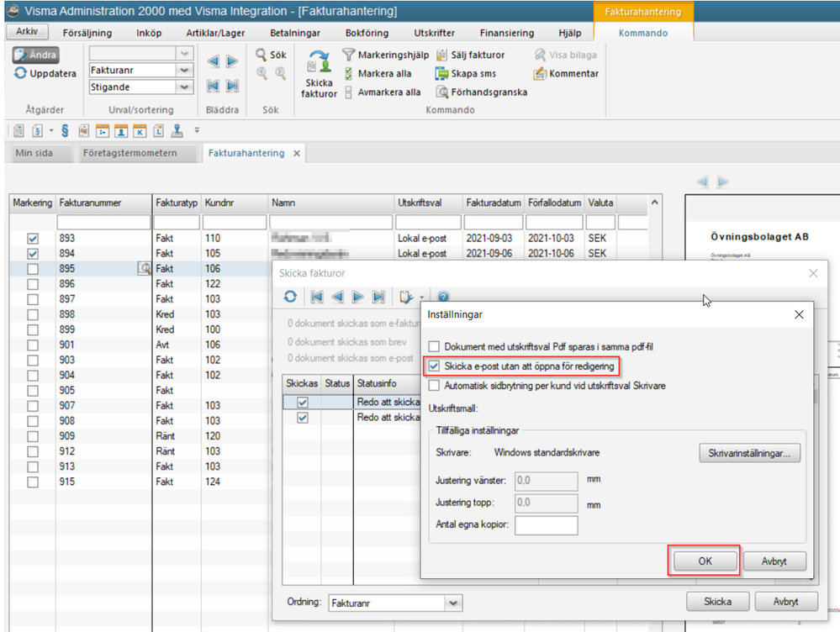Click preview icon on invoice 895 row
The image size is (840, 632).
tap(144, 268)
